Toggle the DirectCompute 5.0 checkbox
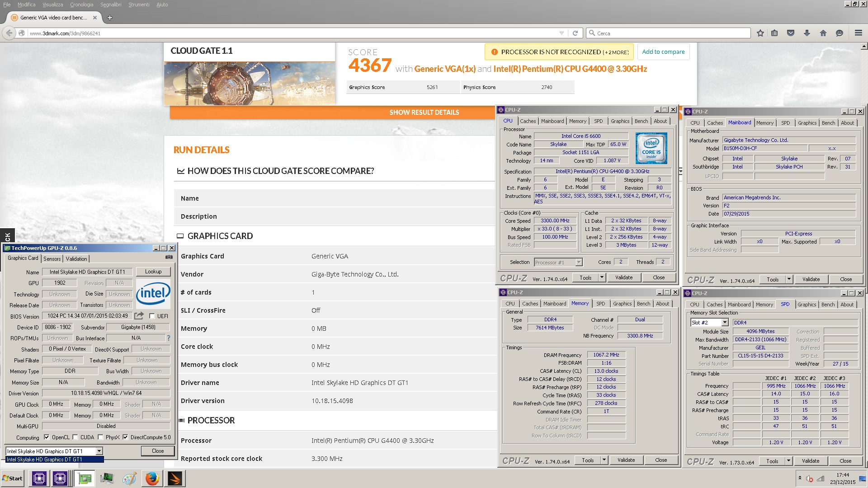Screen dimensions: 868x488 click(x=125, y=437)
